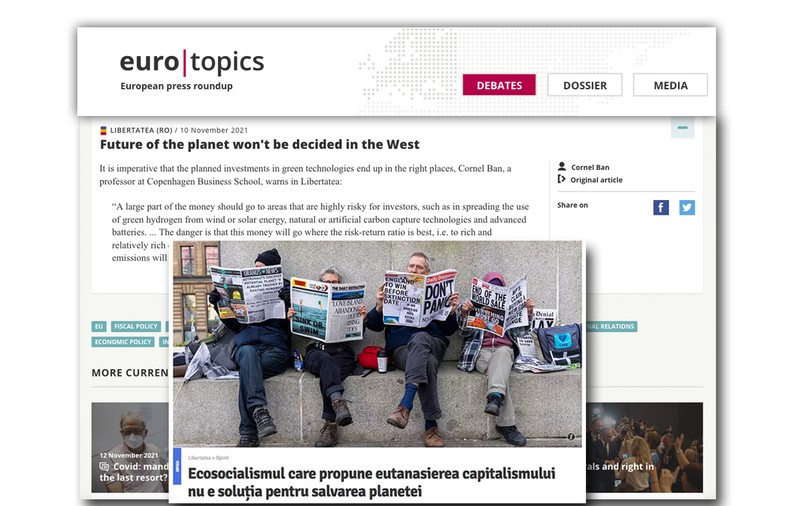Click the Libertatea Opinii breadcrumb
The image size is (800, 506).
209,458
